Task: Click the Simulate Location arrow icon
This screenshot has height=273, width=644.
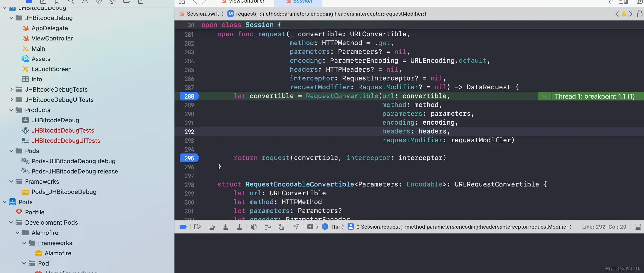Action: point(296,227)
